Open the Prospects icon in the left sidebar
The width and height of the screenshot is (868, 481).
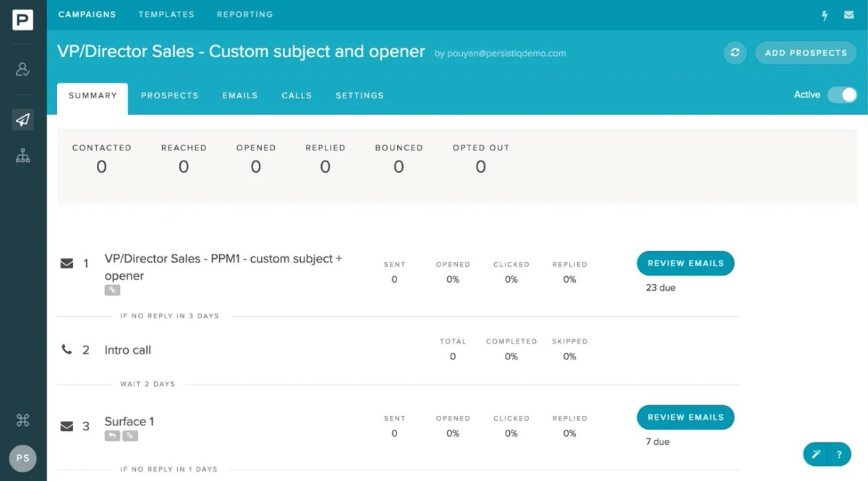coord(23,69)
